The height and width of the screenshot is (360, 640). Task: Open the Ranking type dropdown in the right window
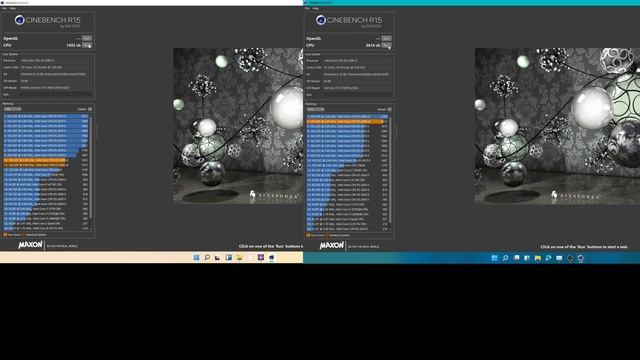point(316,109)
